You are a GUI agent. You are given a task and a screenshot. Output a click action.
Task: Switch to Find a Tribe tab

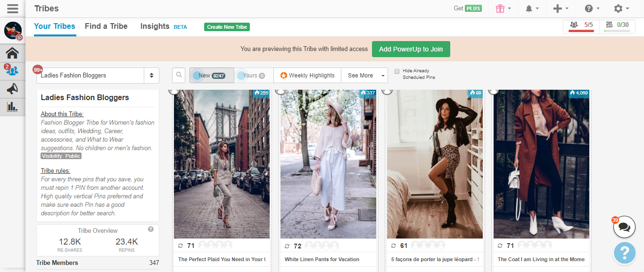point(106,26)
